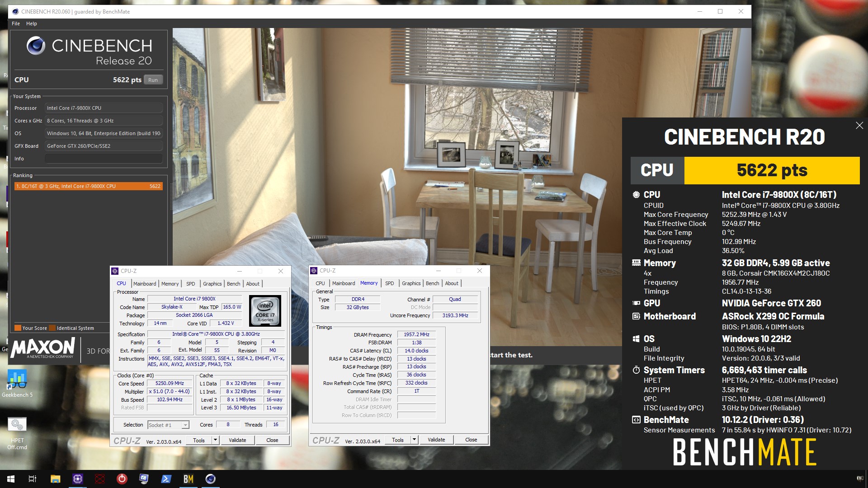Open HPET Off.cmd desktop file
Image resolution: width=868 pixels, height=488 pixels.
[17, 433]
